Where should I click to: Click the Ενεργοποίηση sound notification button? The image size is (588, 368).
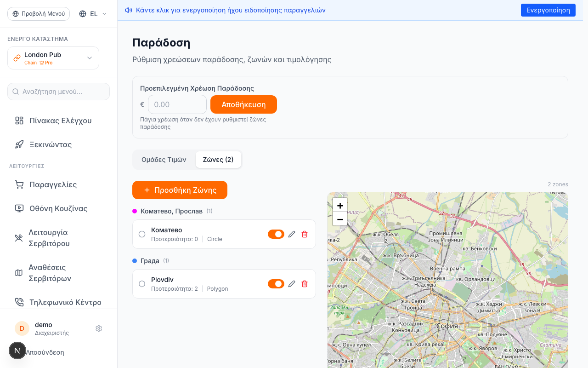(x=548, y=10)
